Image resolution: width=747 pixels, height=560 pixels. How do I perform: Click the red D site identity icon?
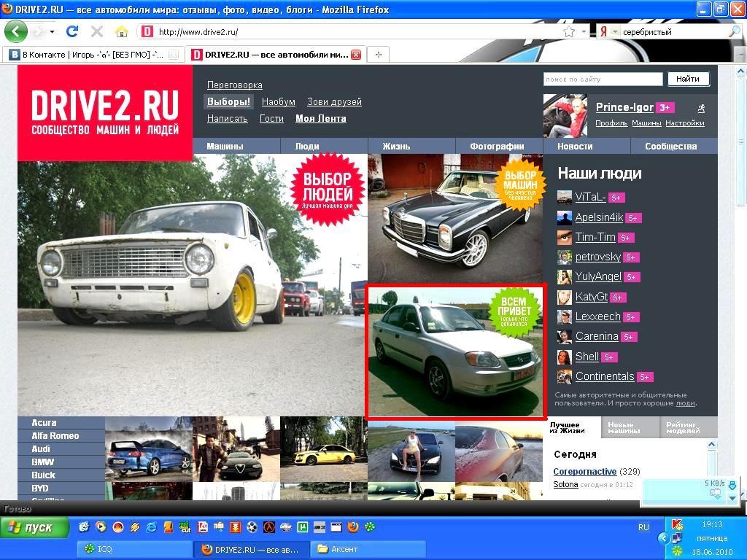coord(147,32)
